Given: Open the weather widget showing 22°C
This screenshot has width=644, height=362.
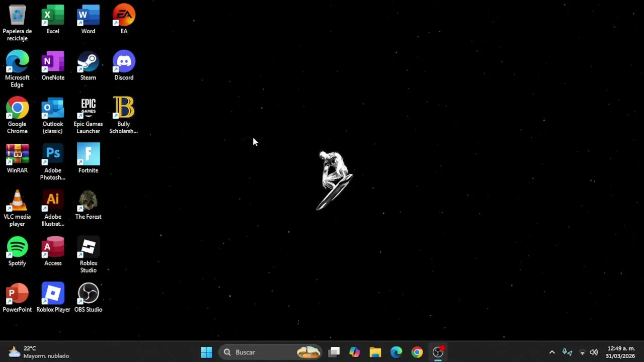Looking at the screenshot, I should [39, 352].
